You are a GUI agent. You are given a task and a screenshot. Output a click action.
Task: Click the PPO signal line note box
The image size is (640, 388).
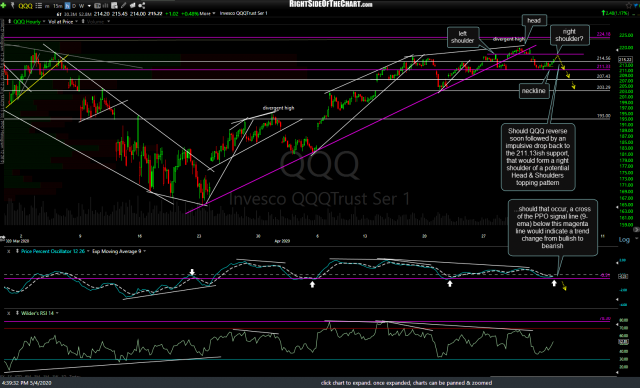point(552,227)
